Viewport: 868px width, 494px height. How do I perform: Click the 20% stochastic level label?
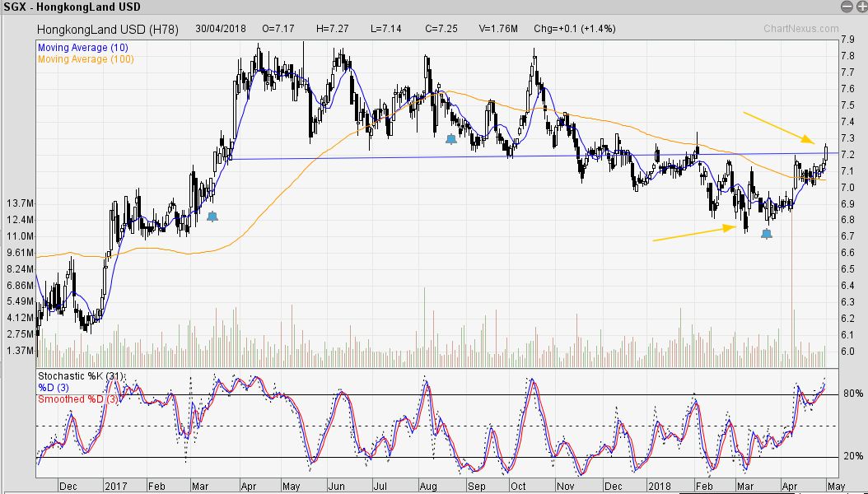pos(853,456)
